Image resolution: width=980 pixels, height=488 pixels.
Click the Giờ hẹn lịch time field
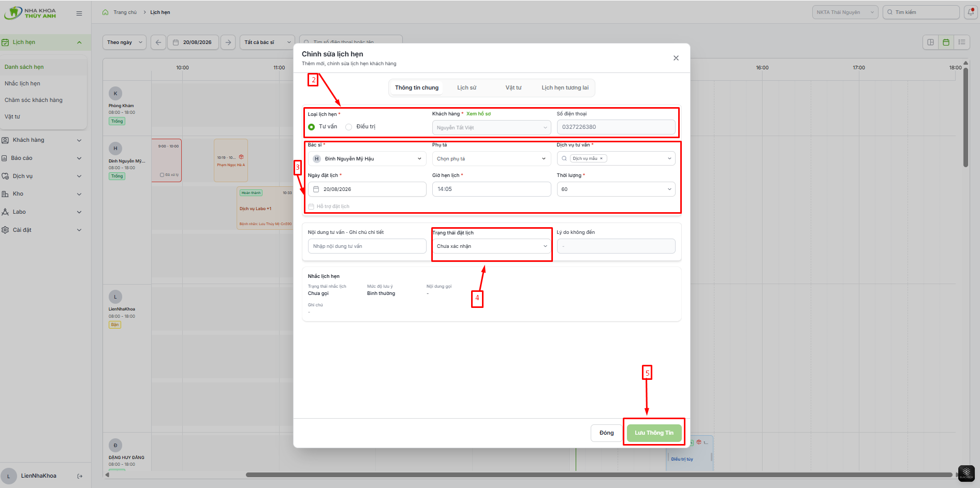(491, 189)
